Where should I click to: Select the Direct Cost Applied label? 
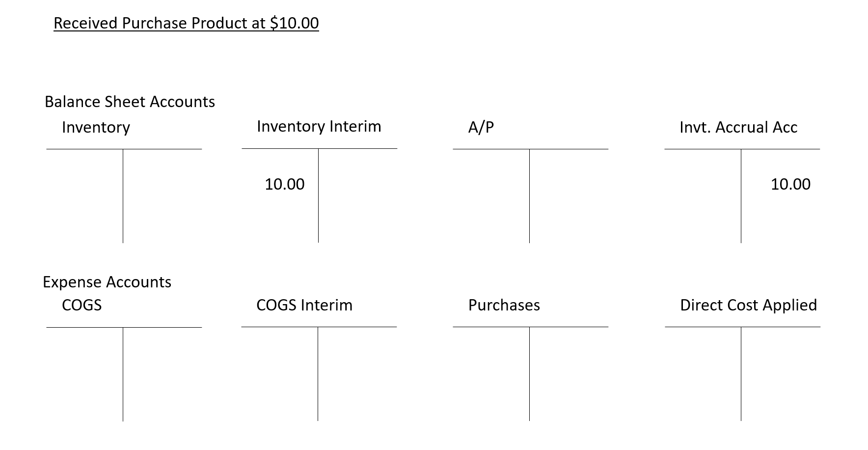(x=748, y=305)
